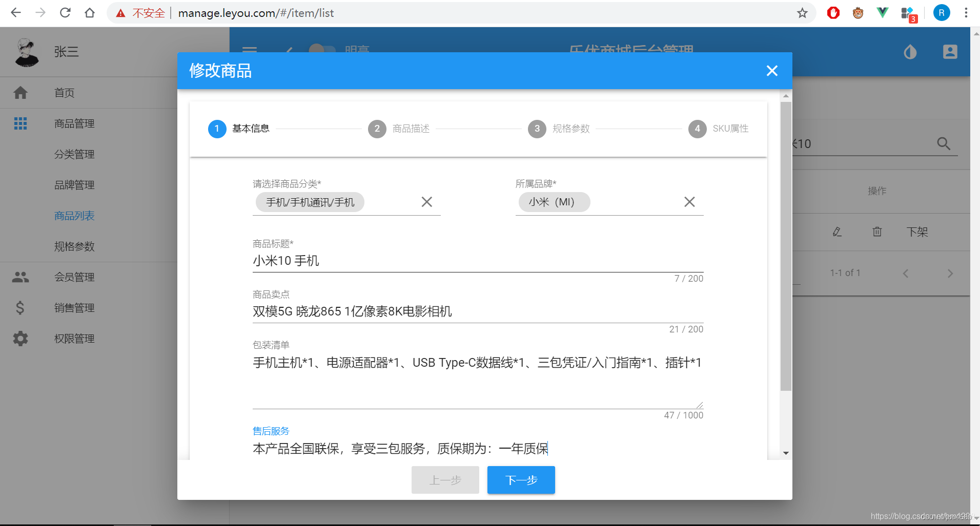Open 分类管理 in the sidebar

(x=89, y=154)
